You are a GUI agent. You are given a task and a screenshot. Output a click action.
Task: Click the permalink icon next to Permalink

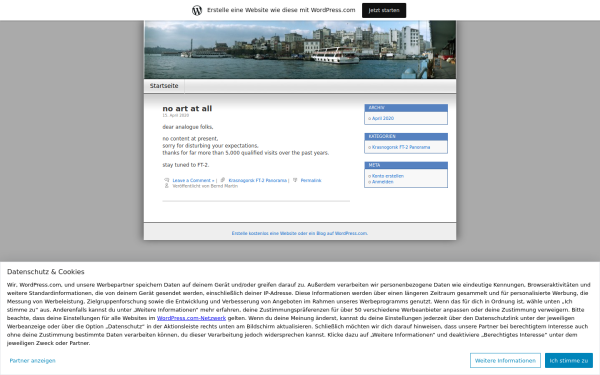click(295, 180)
